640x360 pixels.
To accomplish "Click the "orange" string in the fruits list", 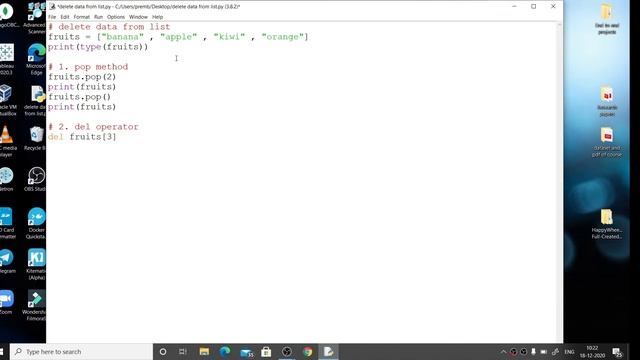I will pyautogui.click(x=282, y=37).
